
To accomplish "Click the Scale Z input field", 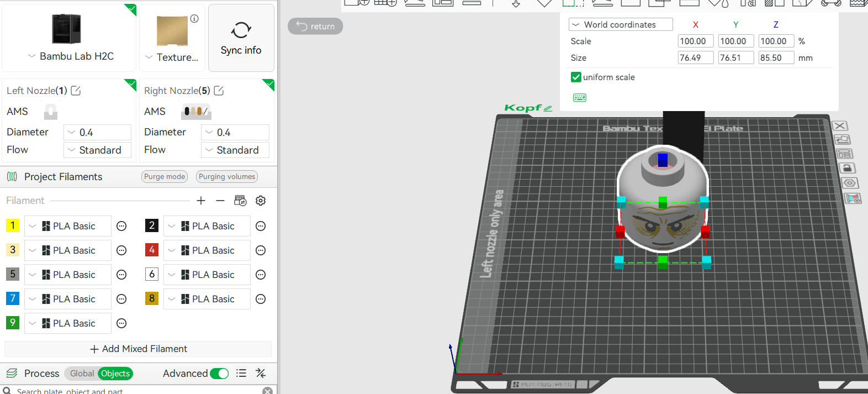I will (776, 41).
